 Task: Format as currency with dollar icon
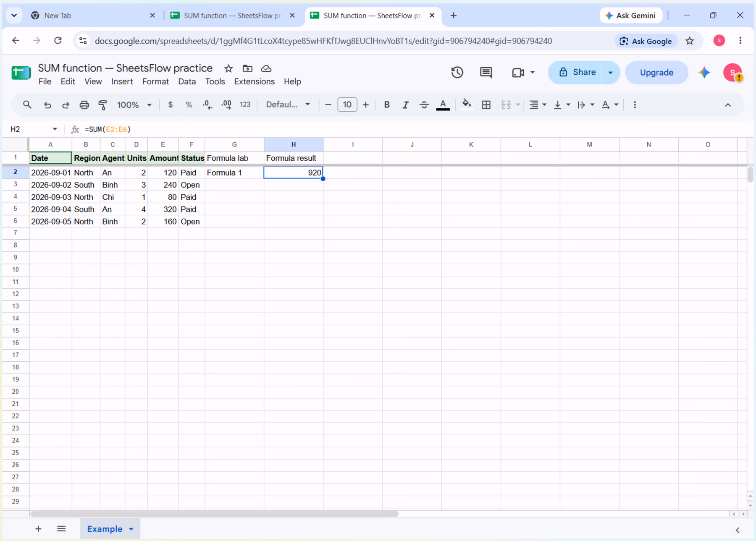(x=170, y=105)
